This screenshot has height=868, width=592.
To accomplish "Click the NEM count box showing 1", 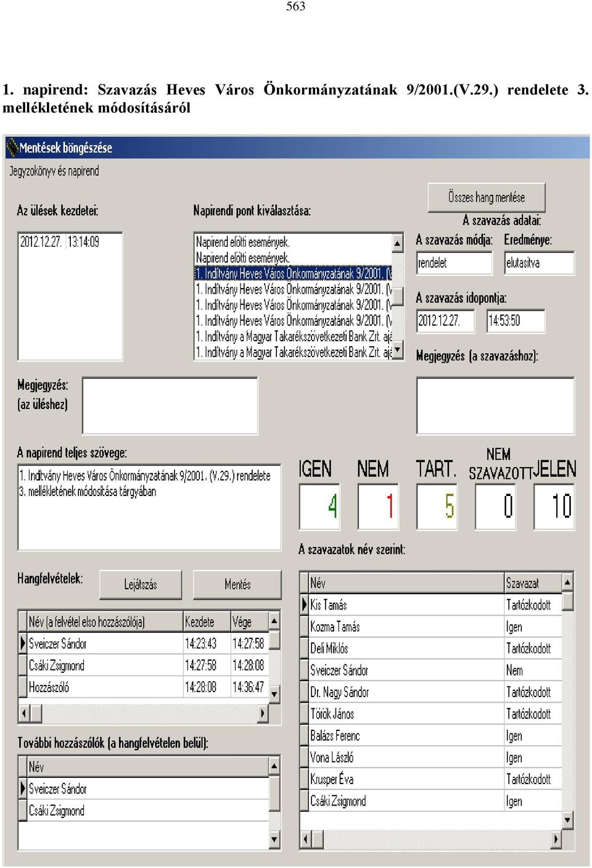I will tap(378, 506).
